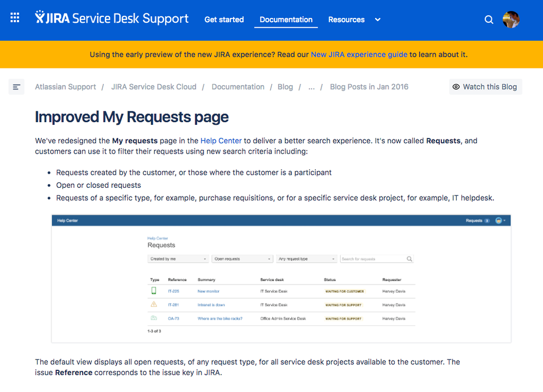Open reference IT-281

tap(173, 305)
